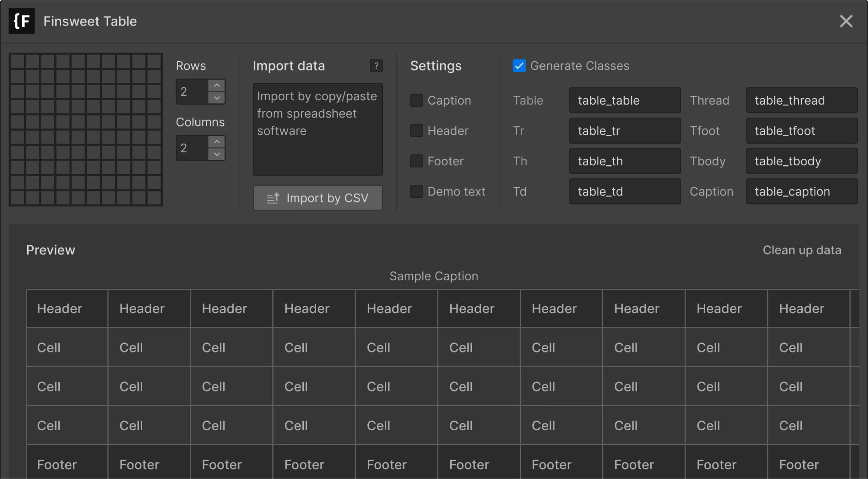Increase the Rows value with up arrow
Screen dimensions: 868x479
(x=217, y=85)
